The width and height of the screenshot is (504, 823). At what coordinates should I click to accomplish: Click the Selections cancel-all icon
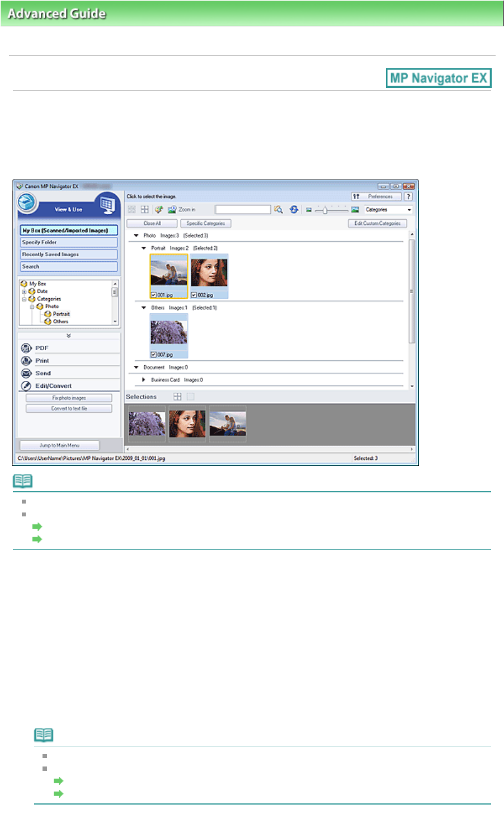point(191,396)
